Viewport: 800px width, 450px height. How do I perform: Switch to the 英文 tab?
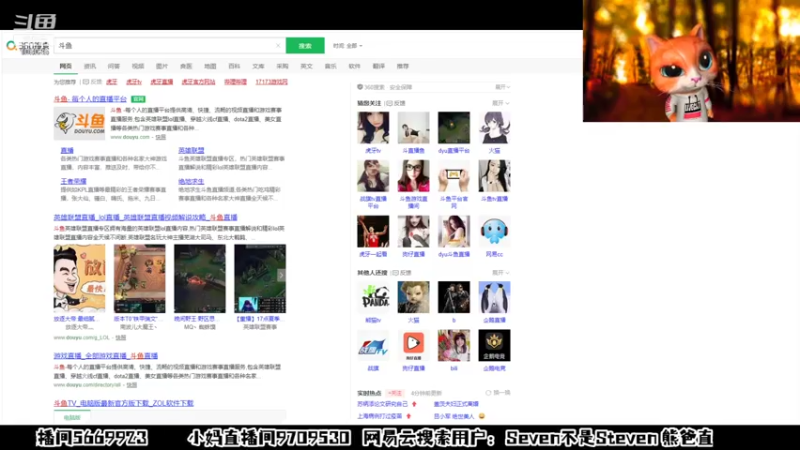point(306,66)
